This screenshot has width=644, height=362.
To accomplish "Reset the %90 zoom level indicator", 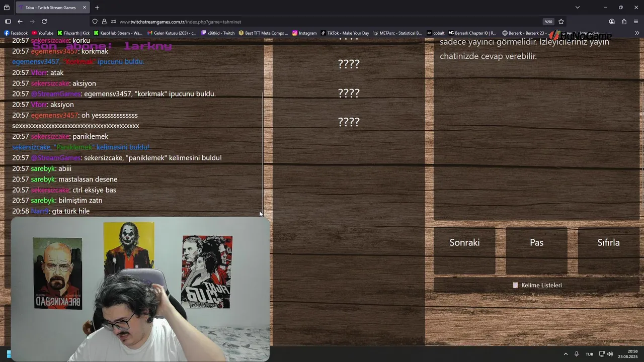I will click(x=548, y=22).
